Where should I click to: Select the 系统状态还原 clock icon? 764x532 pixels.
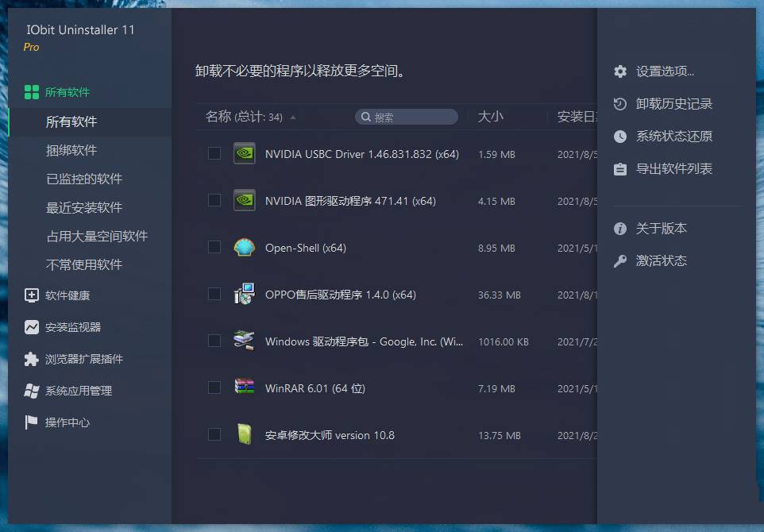(x=620, y=136)
